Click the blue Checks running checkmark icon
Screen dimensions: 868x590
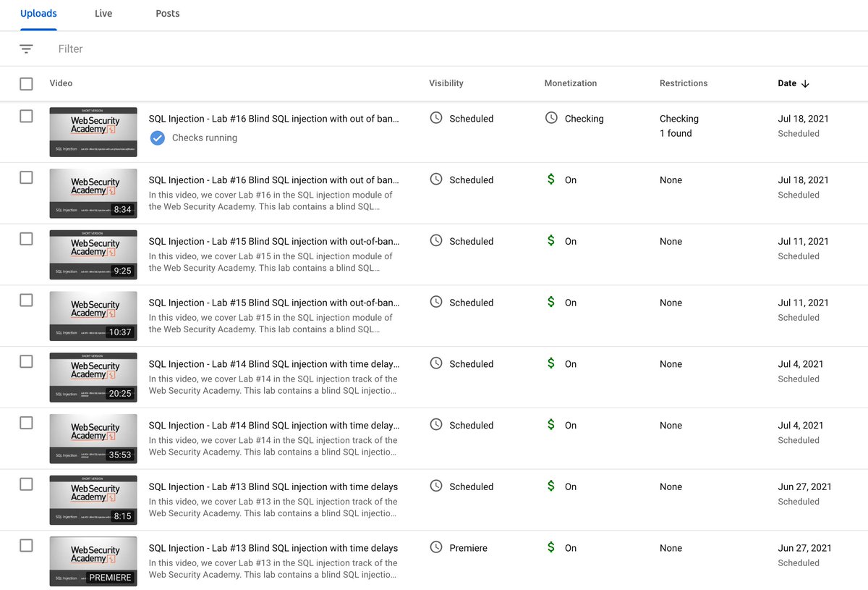coord(157,138)
